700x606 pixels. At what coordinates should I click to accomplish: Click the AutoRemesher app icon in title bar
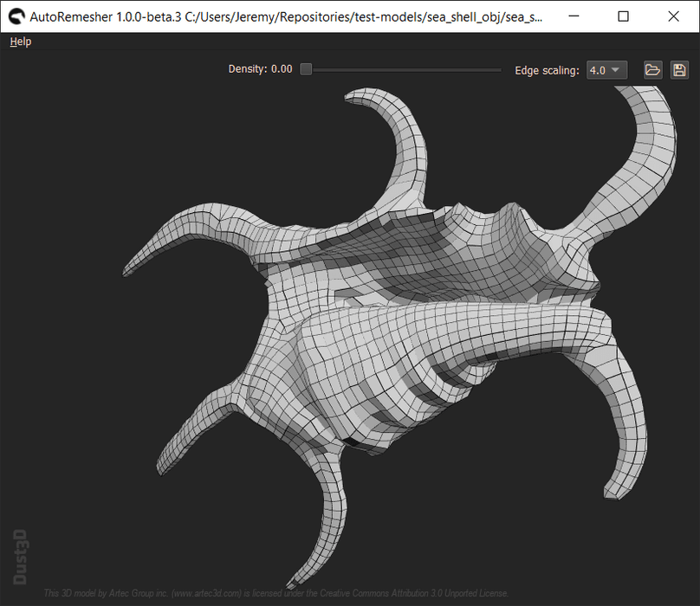tap(16, 16)
